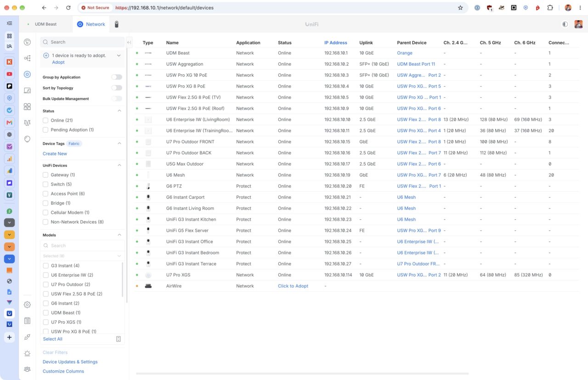Enable the Group by Application toggle
This screenshot has height=380, width=588.
coord(117,77)
